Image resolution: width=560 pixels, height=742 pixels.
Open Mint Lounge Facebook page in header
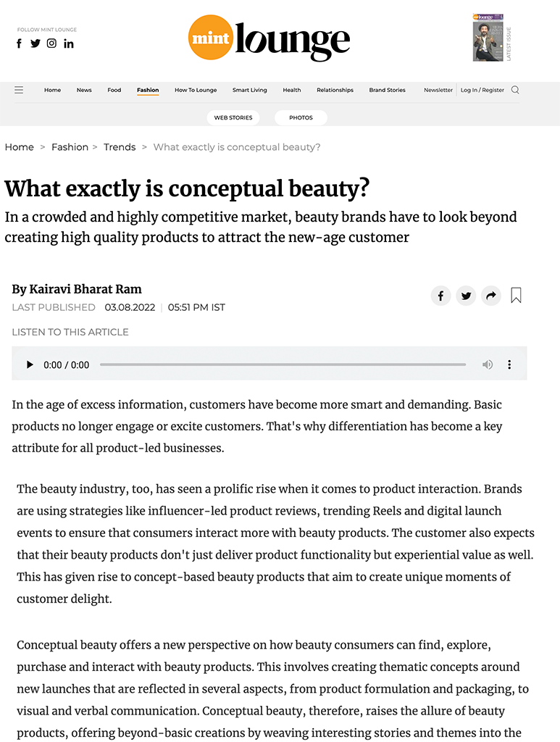click(20, 43)
